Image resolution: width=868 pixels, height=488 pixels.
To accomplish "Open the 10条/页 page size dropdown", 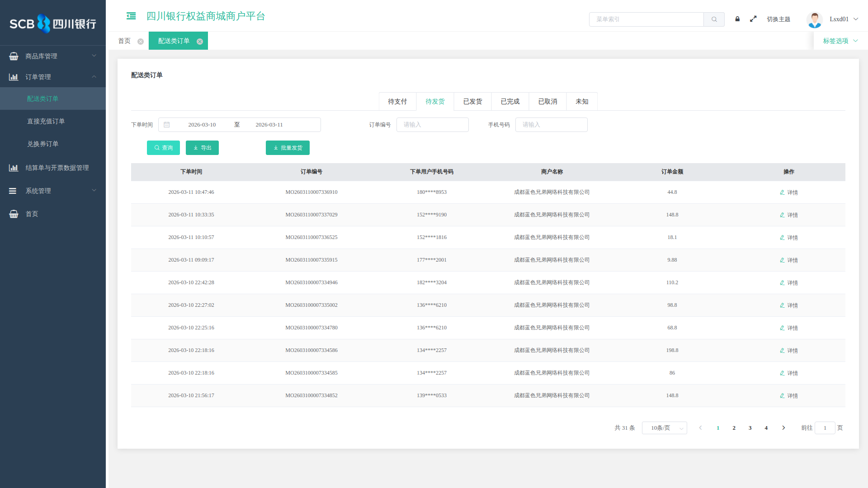I will 664,428.
